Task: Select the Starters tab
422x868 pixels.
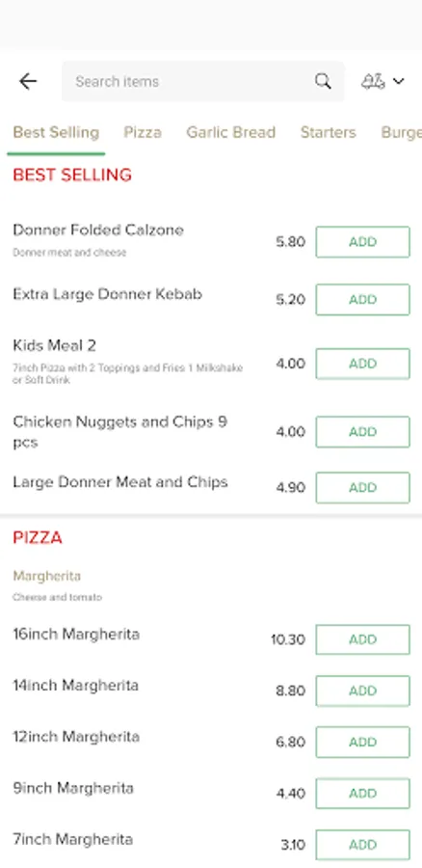Action: [328, 132]
